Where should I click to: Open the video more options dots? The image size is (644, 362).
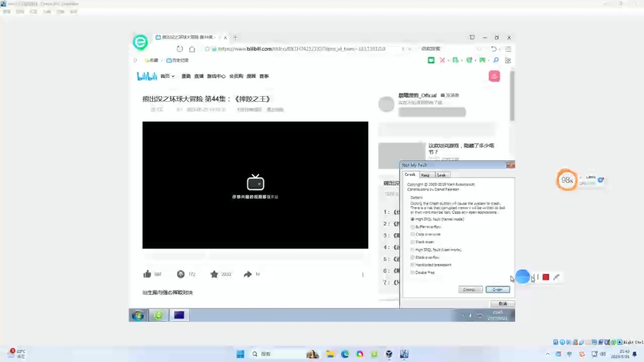(x=363, y=274)
